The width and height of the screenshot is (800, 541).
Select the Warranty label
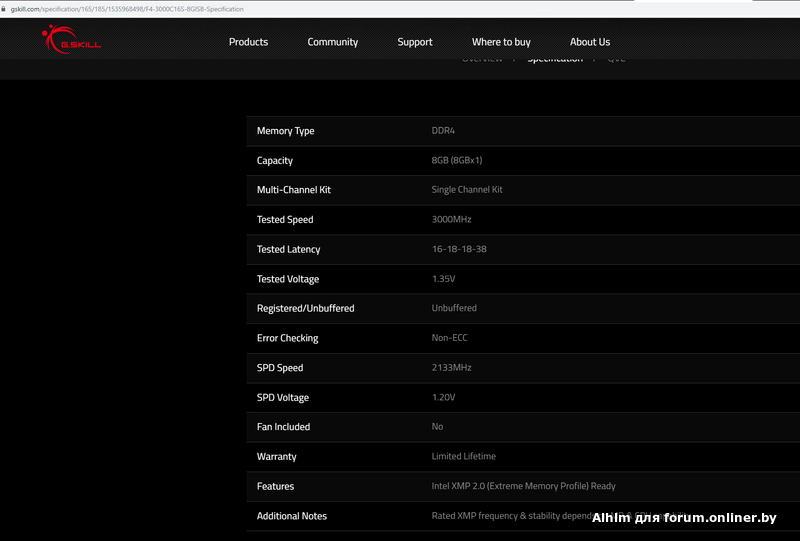(x=276, y=457)
